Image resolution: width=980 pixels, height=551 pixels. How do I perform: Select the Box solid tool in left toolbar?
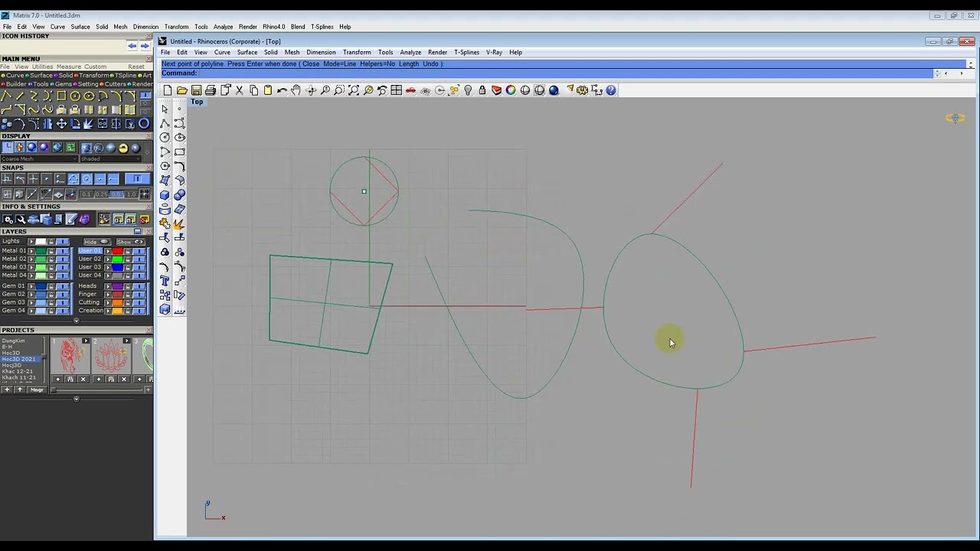pyautogui.click(x=165, y=195)
